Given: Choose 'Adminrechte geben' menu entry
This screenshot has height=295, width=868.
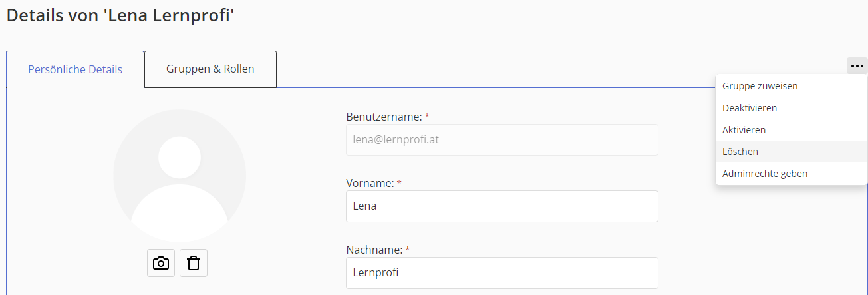Looking at the screenshot, I should pyautogui.click(x=765, y=174).
